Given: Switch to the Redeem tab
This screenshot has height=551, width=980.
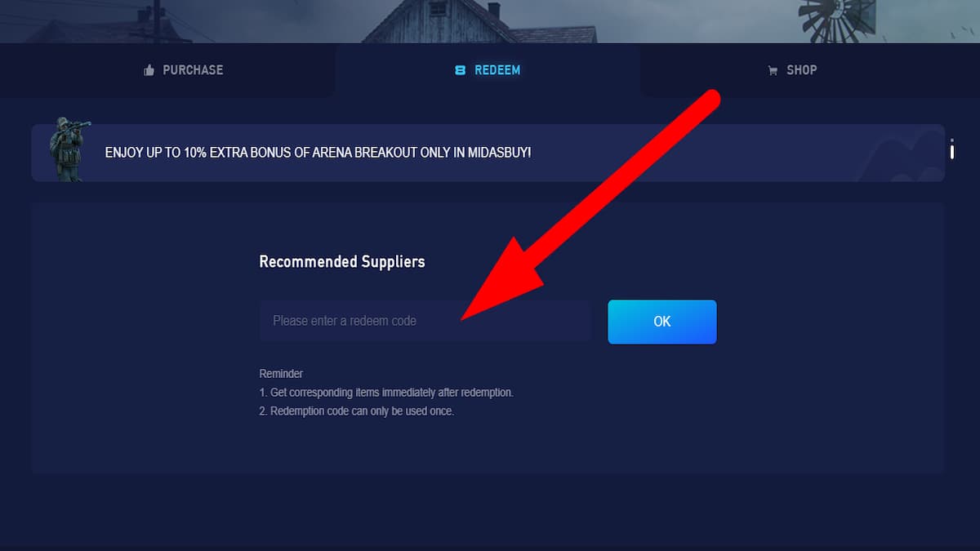Looking at the screenshot, I should 488,70.
